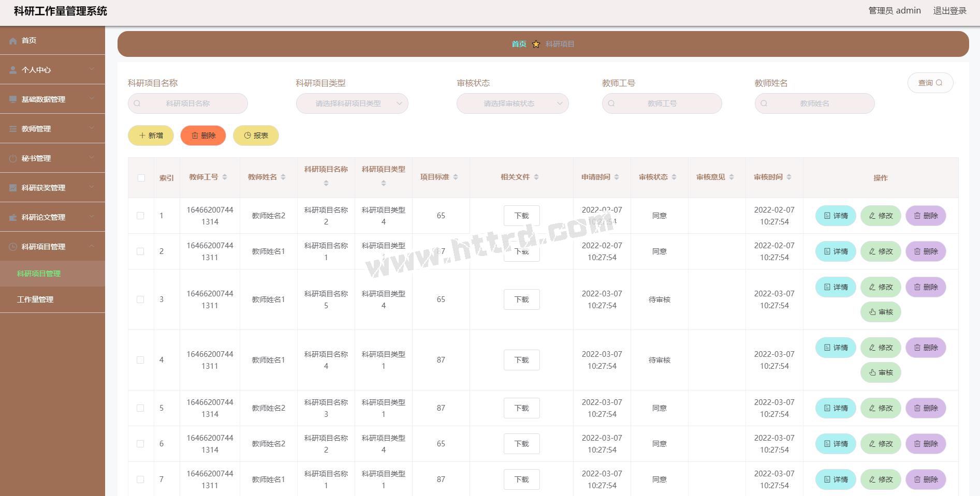Image resolution: width=980 pixels, height=496 pixels.
Task: Click 审核 button in row 3
Action: pos(881,312)
